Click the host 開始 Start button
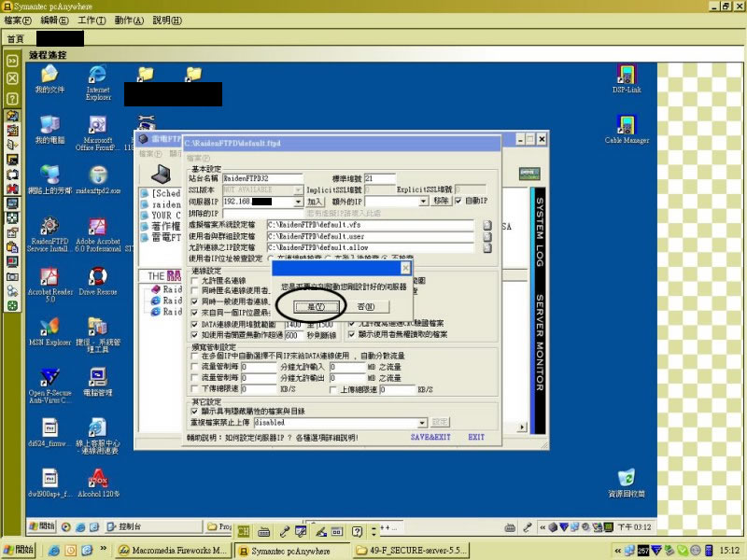Viewport: 747px width, 560px height. pyautogui.click(x=18, y=550)
